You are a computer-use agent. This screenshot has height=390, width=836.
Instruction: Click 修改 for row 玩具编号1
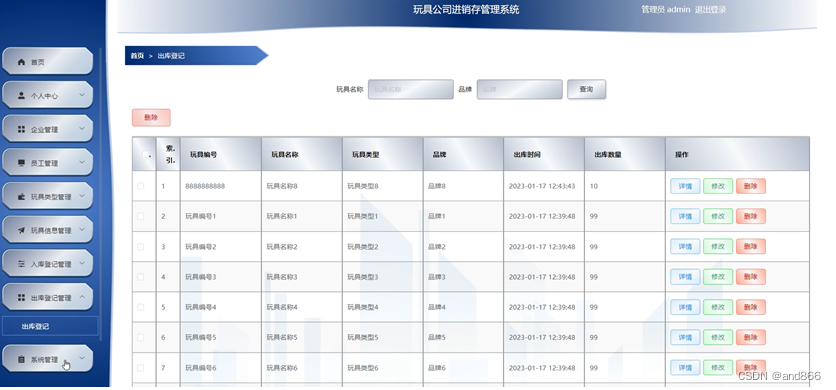(x=718, y=216)
